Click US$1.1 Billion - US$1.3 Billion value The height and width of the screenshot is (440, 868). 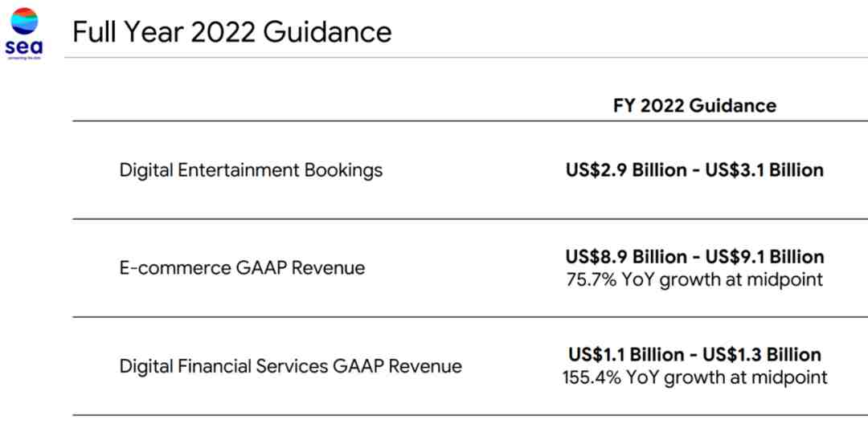[x=694, y=354]
